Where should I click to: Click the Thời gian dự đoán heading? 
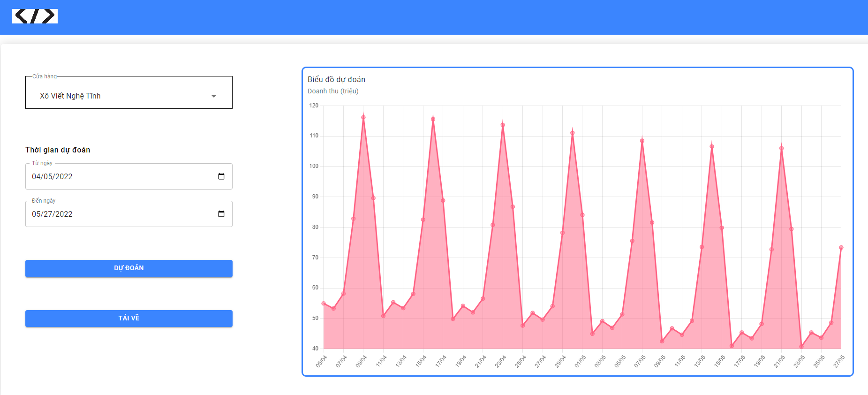[x=58, y=150]
